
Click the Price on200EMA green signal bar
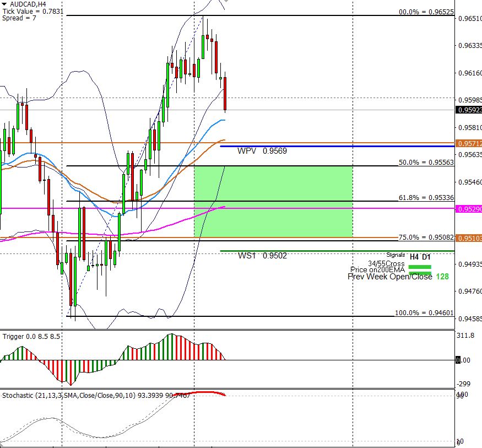420,272
